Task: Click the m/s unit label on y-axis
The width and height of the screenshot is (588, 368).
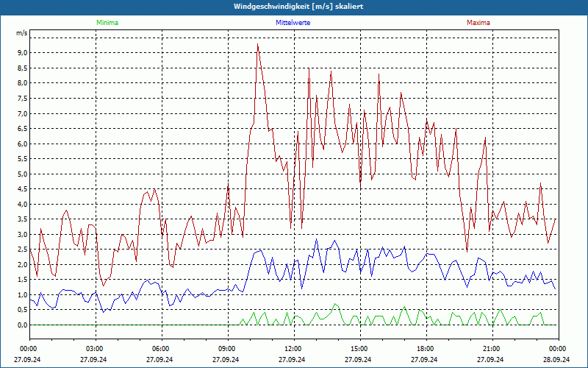Action: [x=22, y=33]
